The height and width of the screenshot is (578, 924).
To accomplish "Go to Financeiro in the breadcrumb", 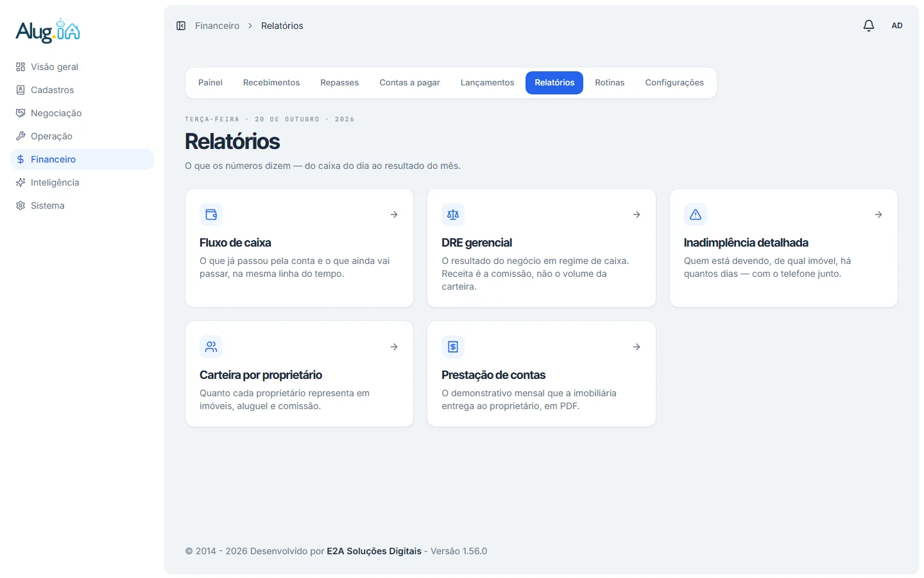I will tap(217, 26).
